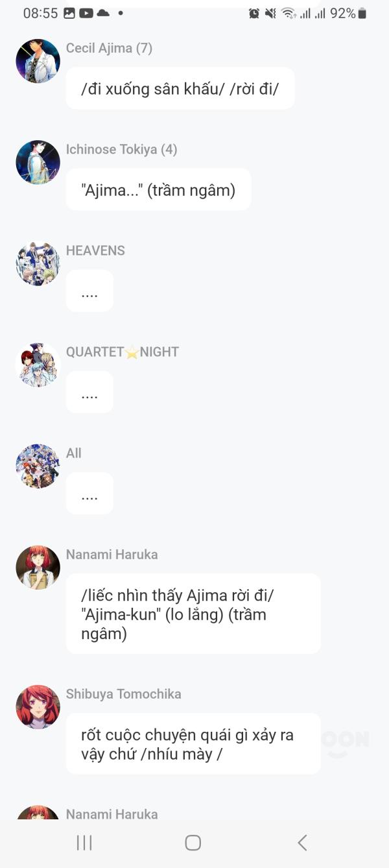Viewport: 389px width, 868px height.
Task: Select the "Ajima..." (trầm ngâm) message bubble
Action: [158, 189]
